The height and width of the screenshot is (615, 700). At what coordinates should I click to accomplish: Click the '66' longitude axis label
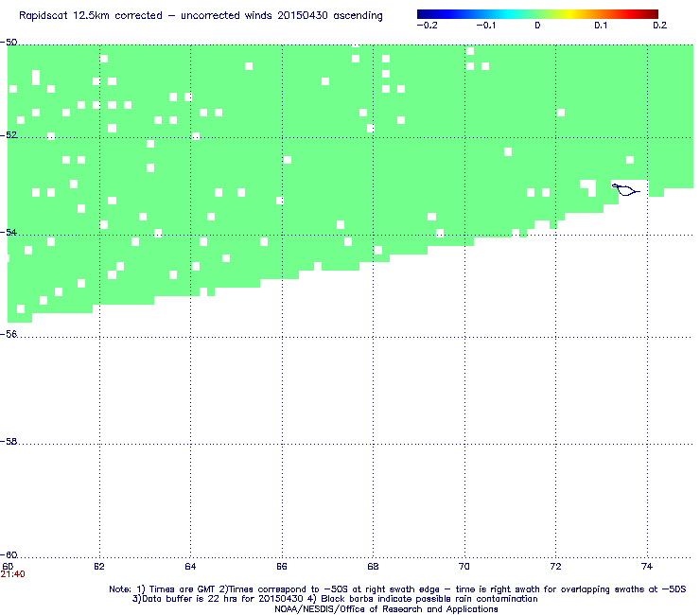282,567
